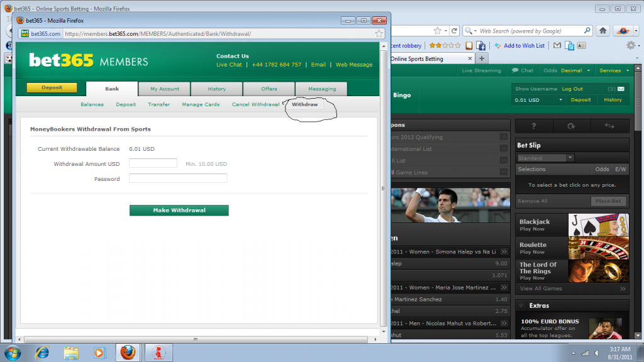Screen dimensions: 644x362
Task: Bookmark the page with main window star
Action: [x=438, y=31]
